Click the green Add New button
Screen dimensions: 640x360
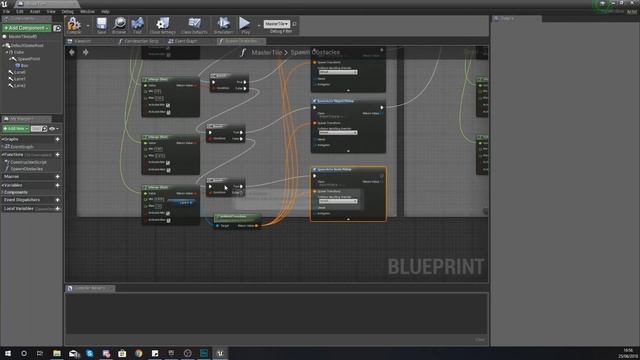coord(16,129)
